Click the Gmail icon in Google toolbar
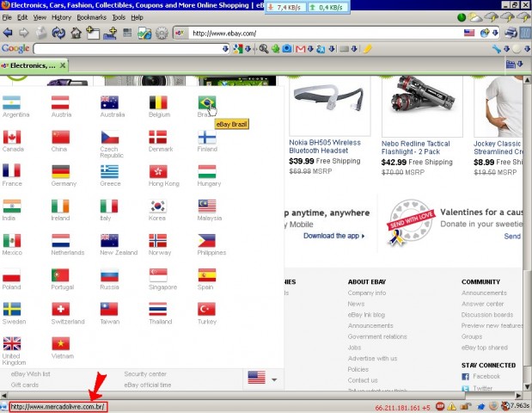This screenshot has height=413, width=532. [x=300, y=49]
